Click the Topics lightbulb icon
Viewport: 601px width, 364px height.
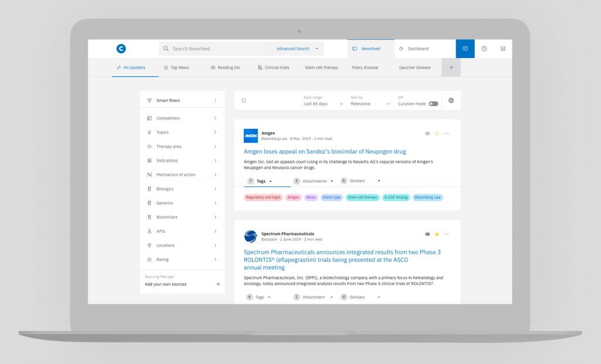pyautogui.click(x=150, y=132)
